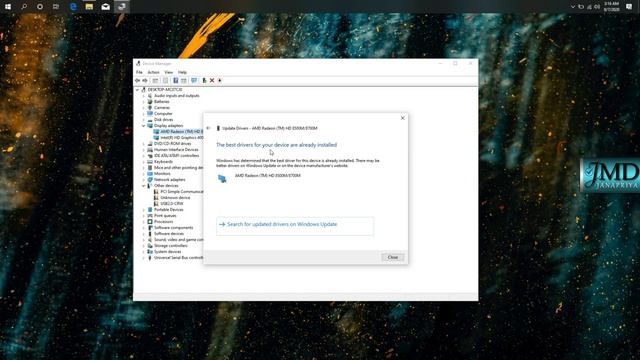Click the Device Manager taskbar button
This screenshot has height=360, width=640.
[x=121, y=7]
